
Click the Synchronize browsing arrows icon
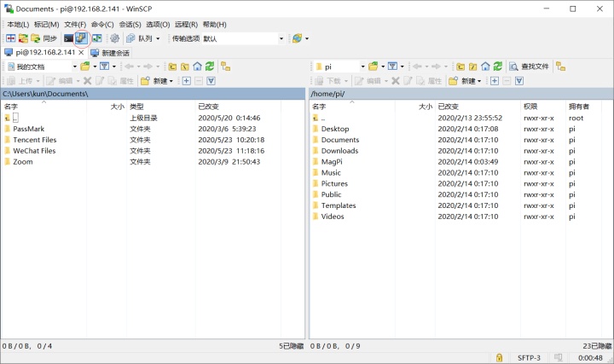tap(23, 38)
